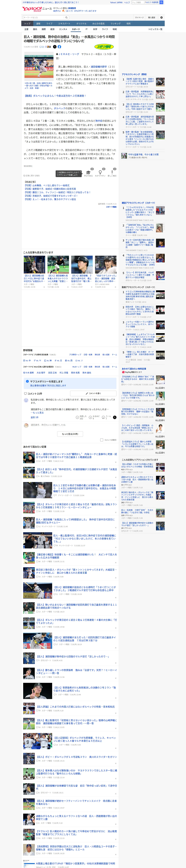Expand comment with …もっと見る link

[37, 412]
